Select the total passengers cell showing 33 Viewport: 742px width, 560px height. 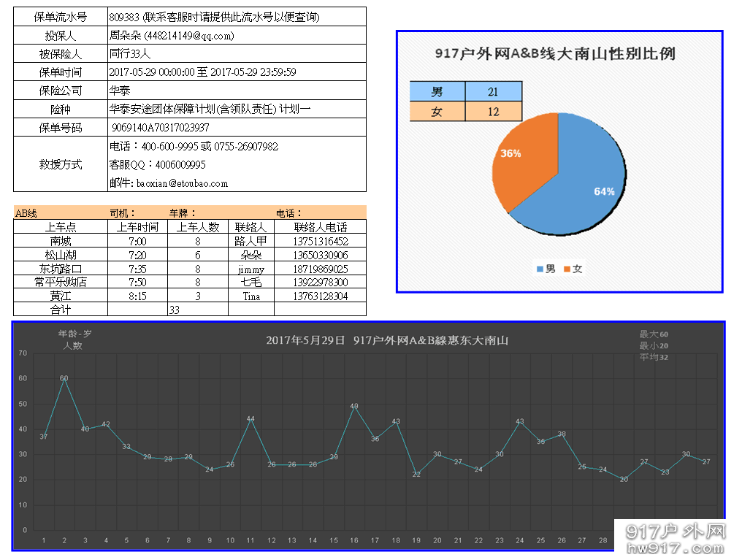pyautogui.click(x=175, y=310)
